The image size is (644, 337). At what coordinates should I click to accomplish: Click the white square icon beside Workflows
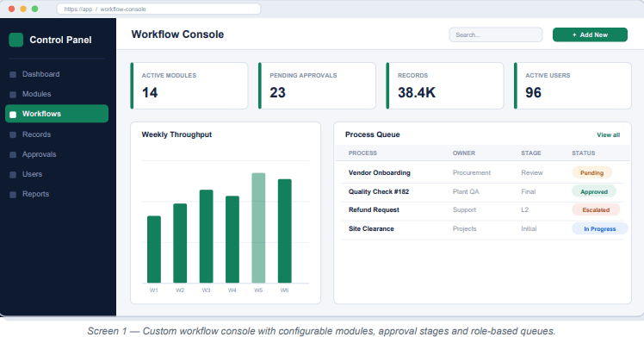[13, 115]
